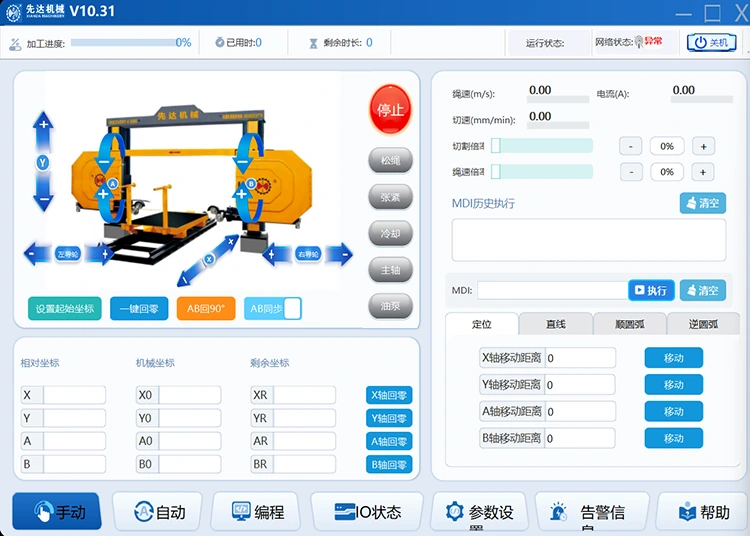Switch to the 顺圆弧 tab

click(x=630, y=324)
